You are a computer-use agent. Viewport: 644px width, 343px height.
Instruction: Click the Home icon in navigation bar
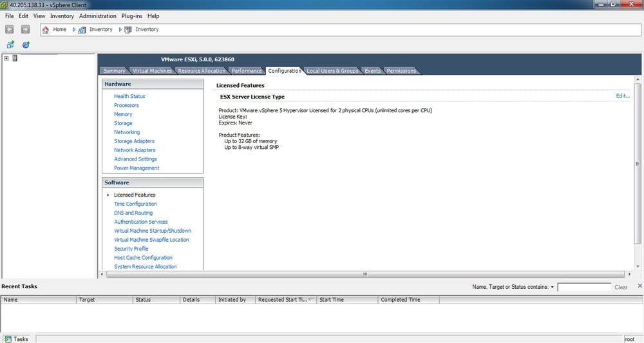tap(46, 30)
